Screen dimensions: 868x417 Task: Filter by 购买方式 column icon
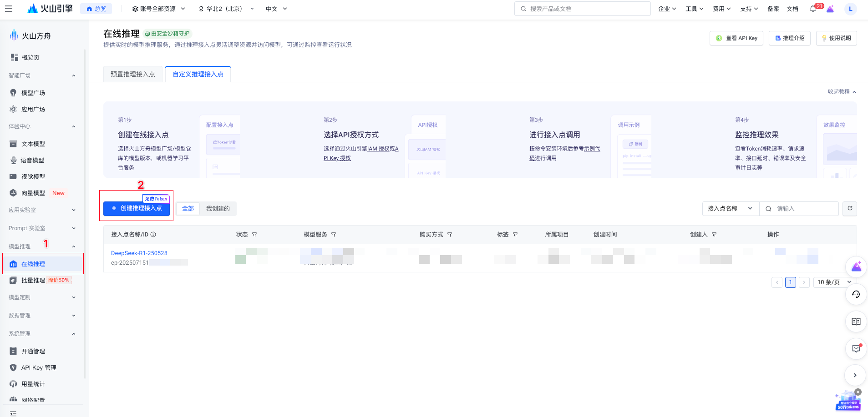[450, 235]
